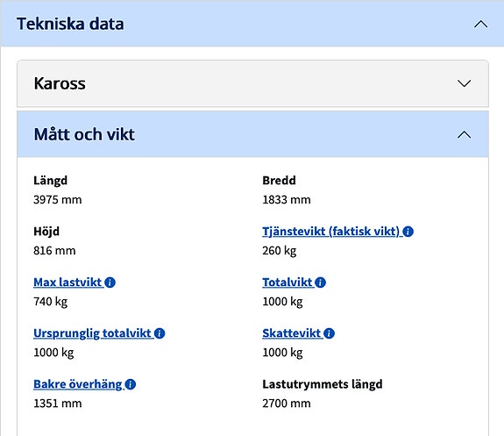504x436 pixels.
Task: Click the Tekniska data header title
Action: tap(70, 24)
